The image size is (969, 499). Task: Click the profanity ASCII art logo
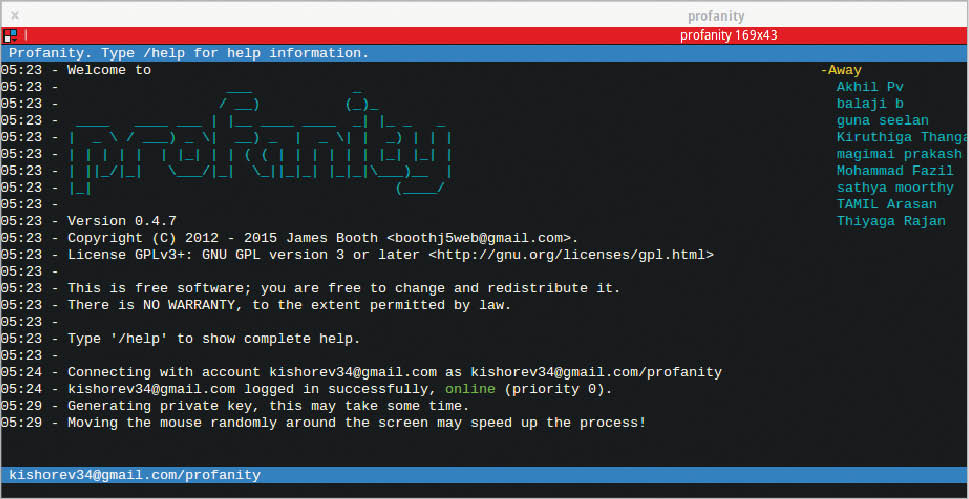pyautogui.click(x=260, y=142)
